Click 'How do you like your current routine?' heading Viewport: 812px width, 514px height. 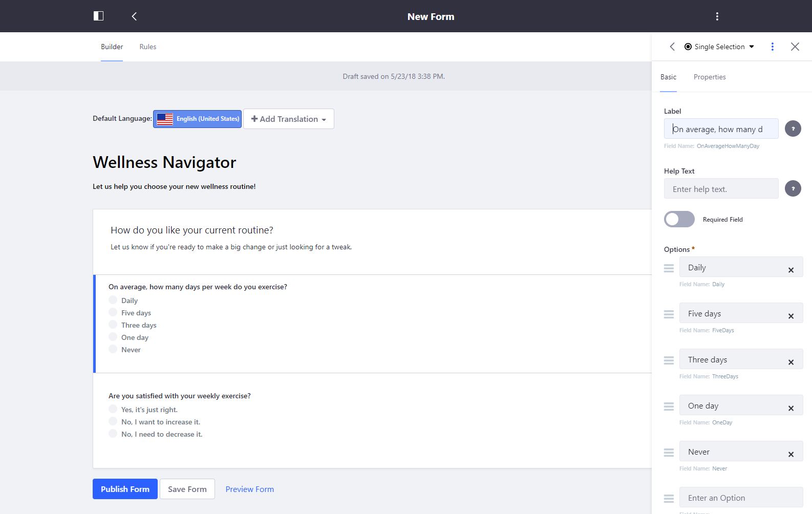192,230
